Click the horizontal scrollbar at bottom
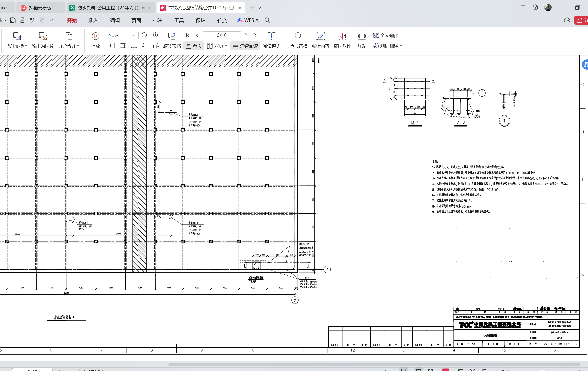 tap(374, 364)
